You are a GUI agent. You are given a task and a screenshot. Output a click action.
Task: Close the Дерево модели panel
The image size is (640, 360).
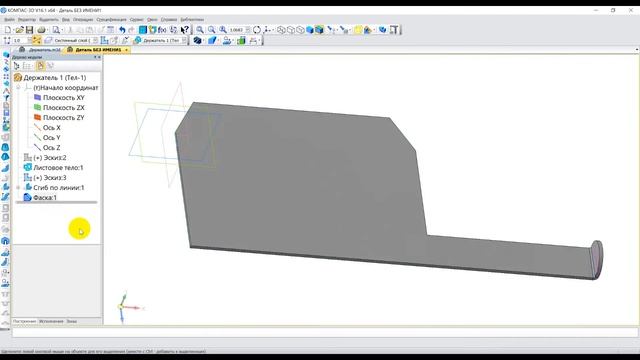pyautogui.click(x=99, y=57)
